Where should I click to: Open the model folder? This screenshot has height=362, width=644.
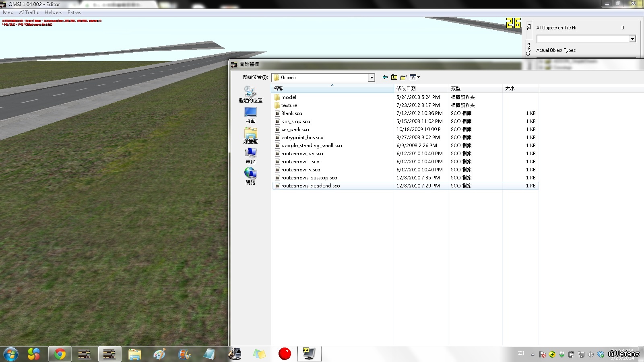pos(289,97)
